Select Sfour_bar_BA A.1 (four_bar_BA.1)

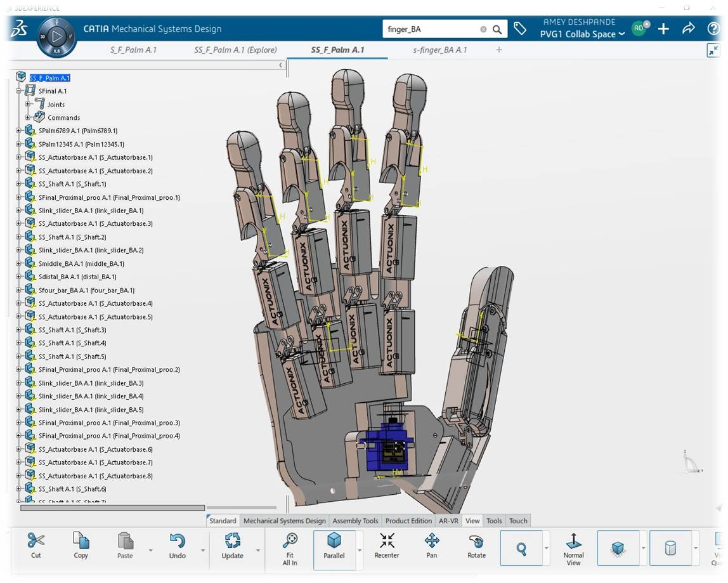[x=86, y=291]
